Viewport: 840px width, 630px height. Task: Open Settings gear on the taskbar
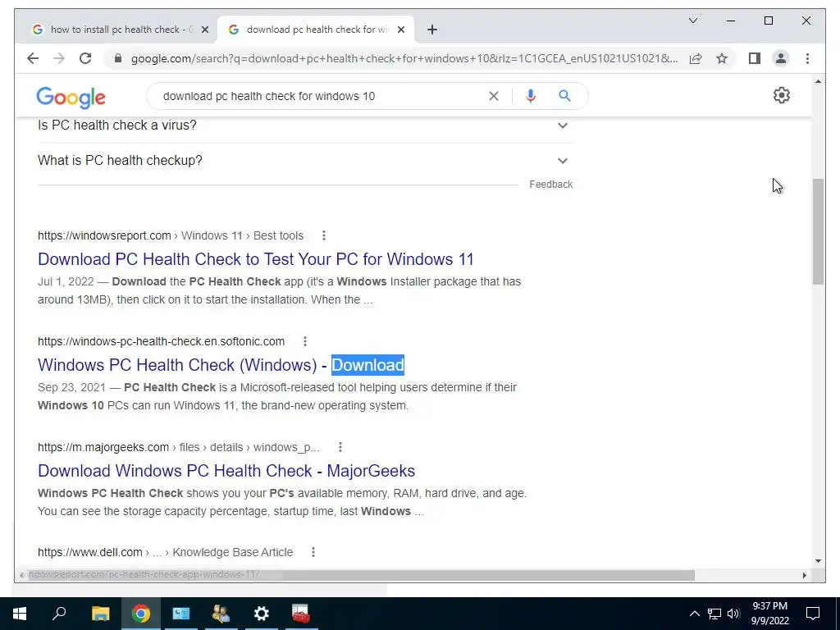tap(262, 614)
